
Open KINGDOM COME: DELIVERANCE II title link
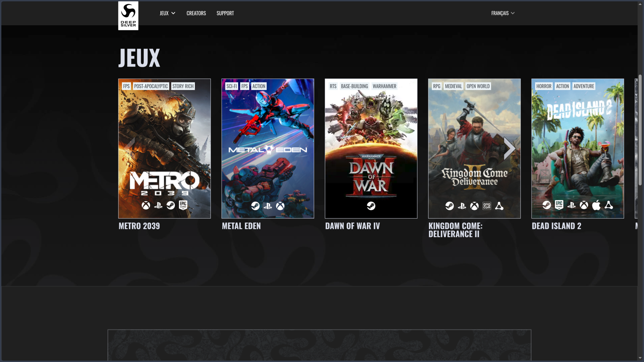455,230
